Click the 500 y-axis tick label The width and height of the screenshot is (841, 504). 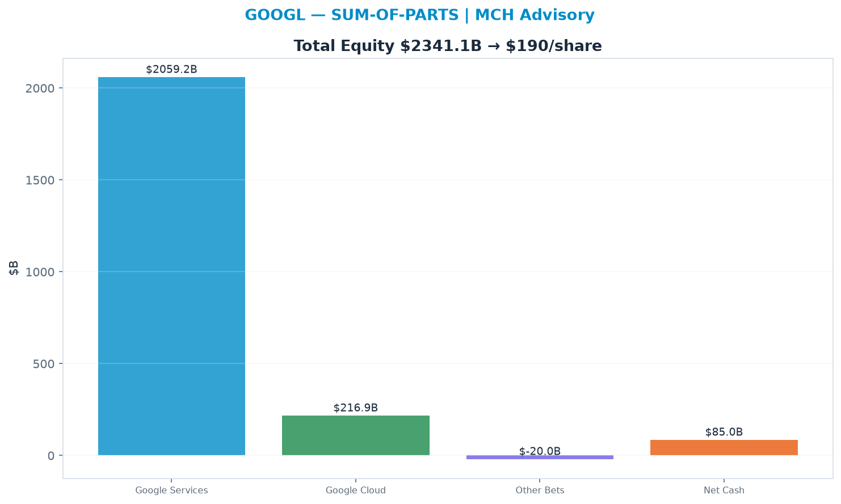click(44, 364)
